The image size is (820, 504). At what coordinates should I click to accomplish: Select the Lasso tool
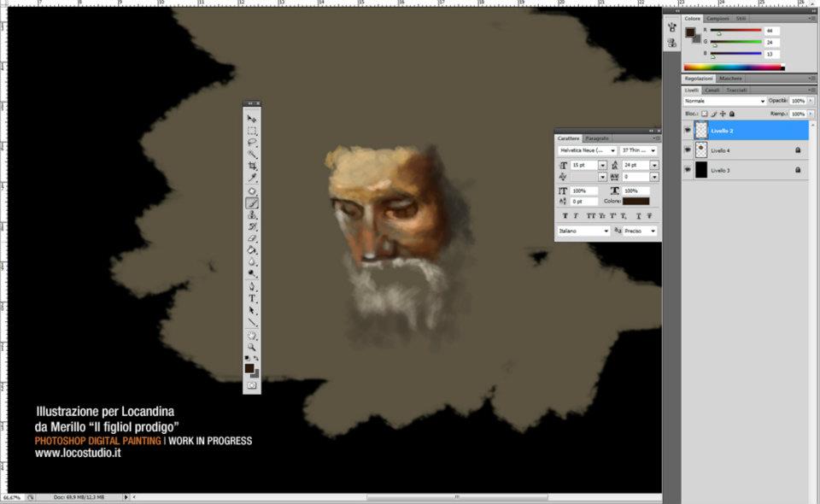252,142
